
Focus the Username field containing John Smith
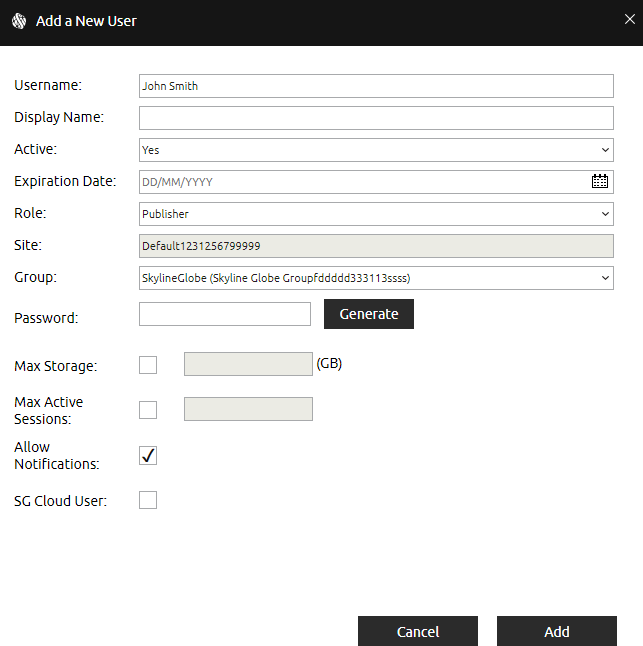(375, 86)
